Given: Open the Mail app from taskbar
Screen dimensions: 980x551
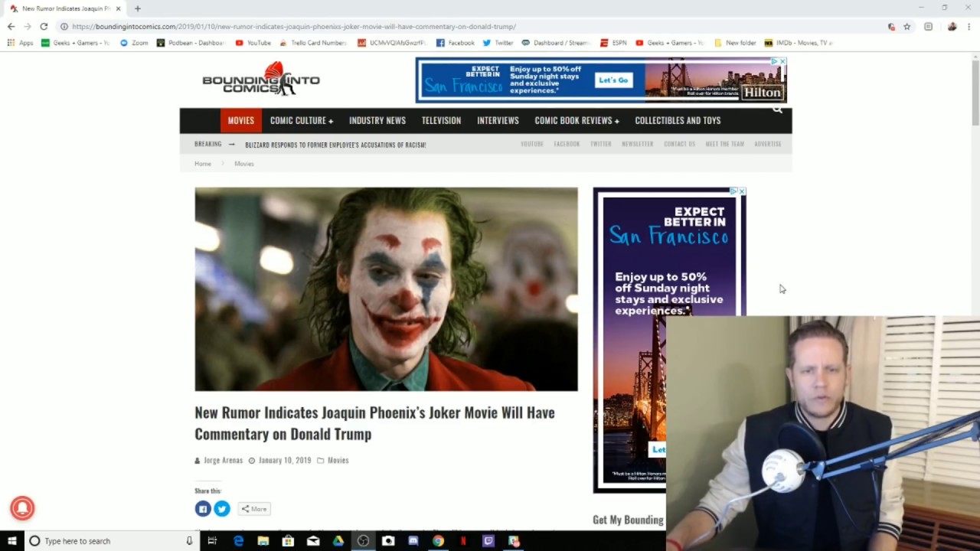Looking at the screenshot, I should [313, 541].
